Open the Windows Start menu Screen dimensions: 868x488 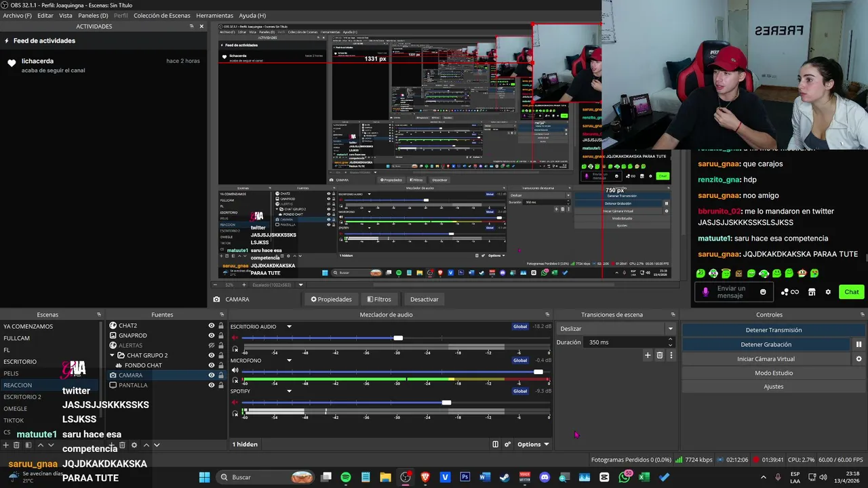point(204,477)
